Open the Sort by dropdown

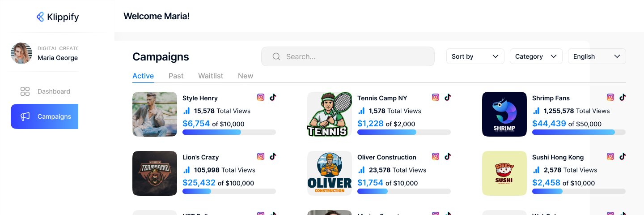click(475, 56)
